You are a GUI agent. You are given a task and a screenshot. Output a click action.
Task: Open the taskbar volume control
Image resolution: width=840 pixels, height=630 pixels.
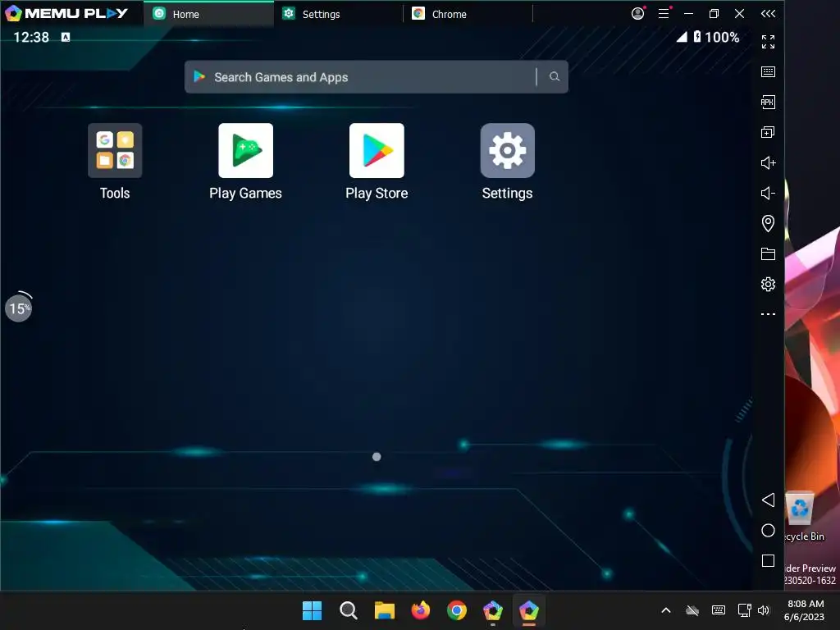click(x=764, y=610)
